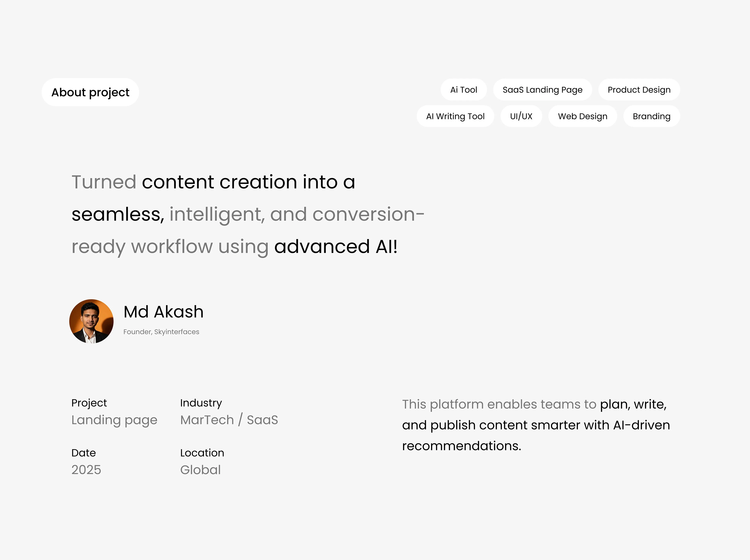Image resolution: width=750 pixels, height=560 pixels.
Task: Click the platform description paragraph
Action: tap(536, 425)
